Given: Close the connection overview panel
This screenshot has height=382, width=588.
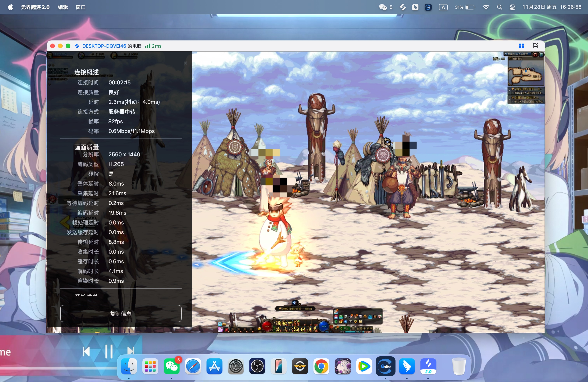Looking at the screenshot, I should tap(185, 63).
